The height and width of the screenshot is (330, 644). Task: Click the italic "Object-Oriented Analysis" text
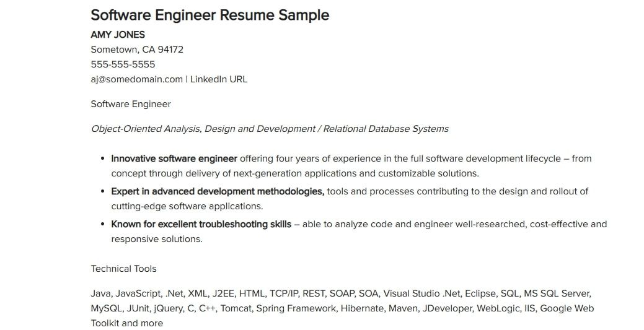(145, 129)
